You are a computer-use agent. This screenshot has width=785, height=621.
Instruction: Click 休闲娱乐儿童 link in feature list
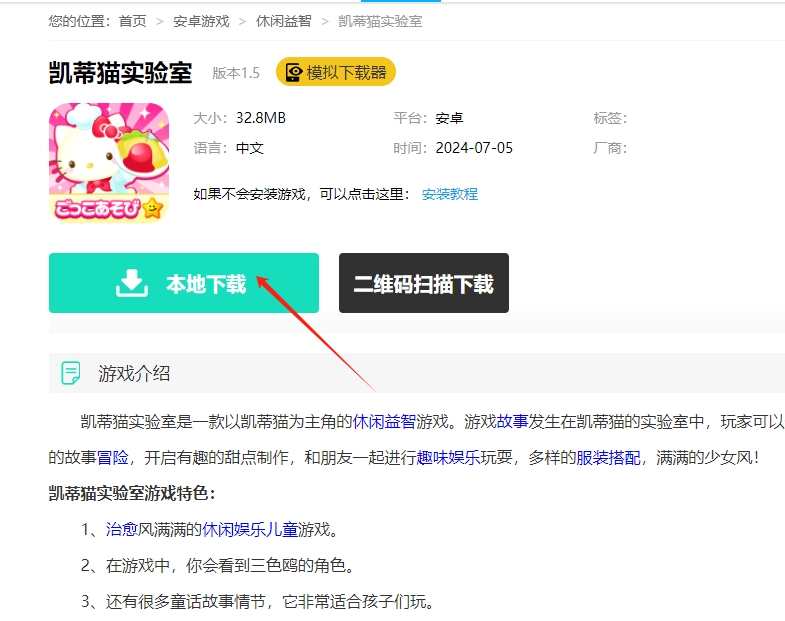coord(250,529)
